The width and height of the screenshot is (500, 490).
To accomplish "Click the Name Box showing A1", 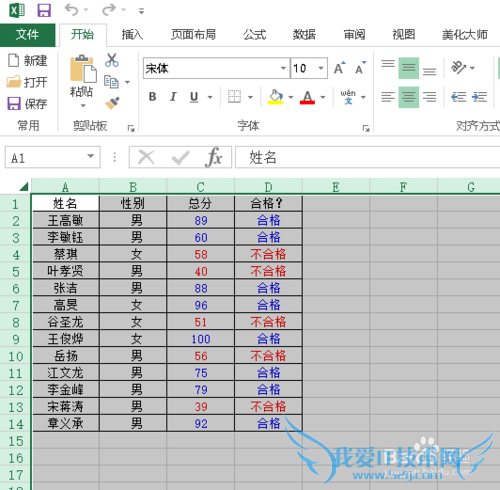I will pos(46,157).
